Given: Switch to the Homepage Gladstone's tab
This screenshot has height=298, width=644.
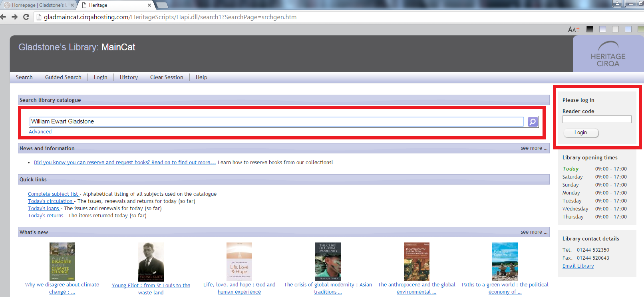Looking at the screenshot, I should (x=38, y=5).
